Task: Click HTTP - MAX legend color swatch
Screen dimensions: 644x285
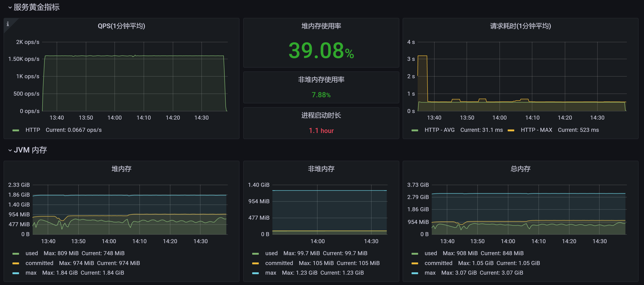Action: pyautogui.click(x=511, y=130)
